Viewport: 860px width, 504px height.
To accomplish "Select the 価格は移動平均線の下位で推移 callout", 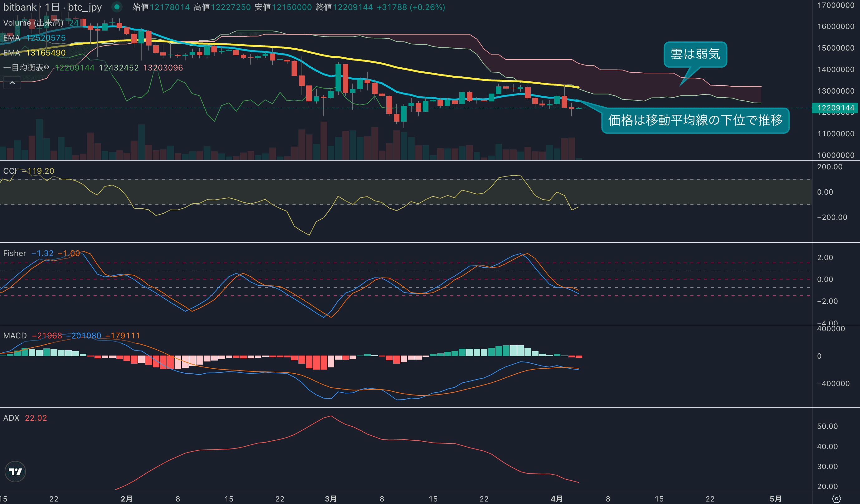I will pyautogui.click(x=695, y=120).
